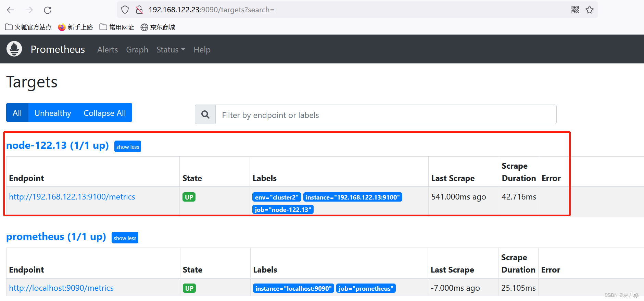This screenshot has width=644, height=301.
Task: Reload the page with refresh icon
Action: (48, 10)
